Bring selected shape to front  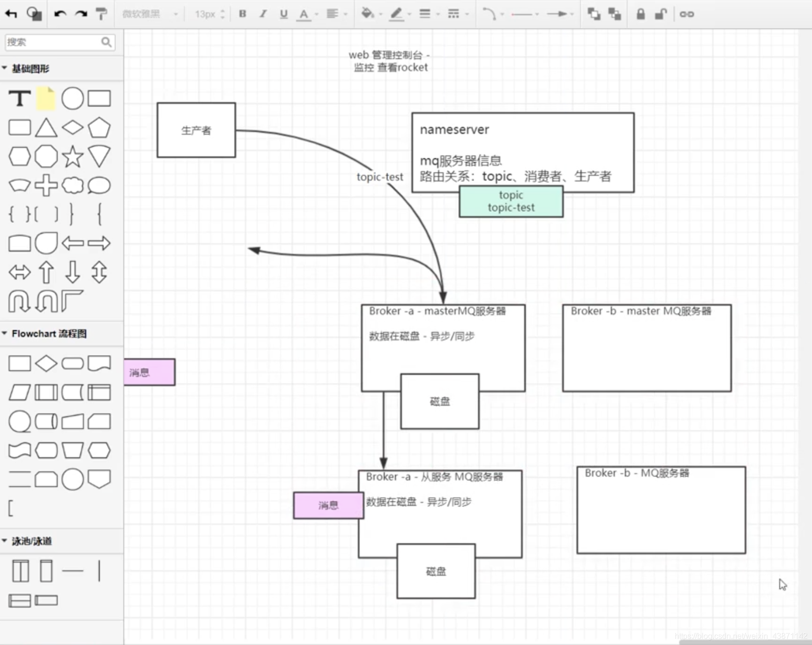594,14
